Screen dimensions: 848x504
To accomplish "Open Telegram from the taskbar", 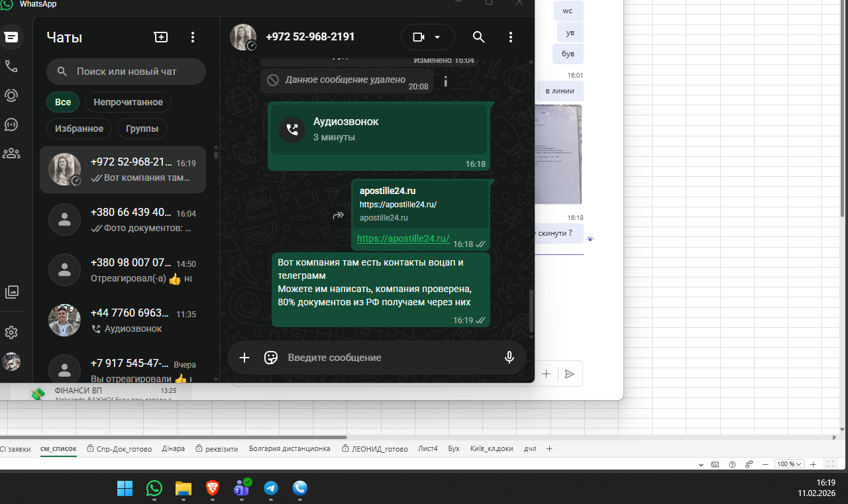I will pos(271,489).
